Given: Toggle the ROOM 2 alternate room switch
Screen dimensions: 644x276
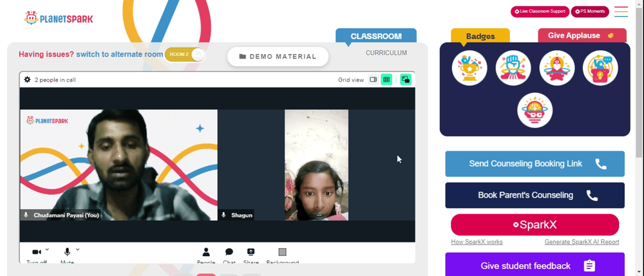Looking at the screenshot, I should tap(185, 55).
